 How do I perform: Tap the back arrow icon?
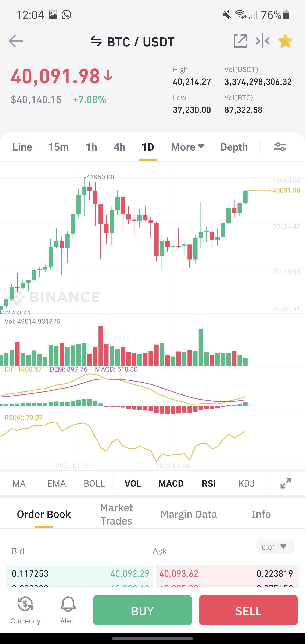pyautogui.click(x=16, y=41)
